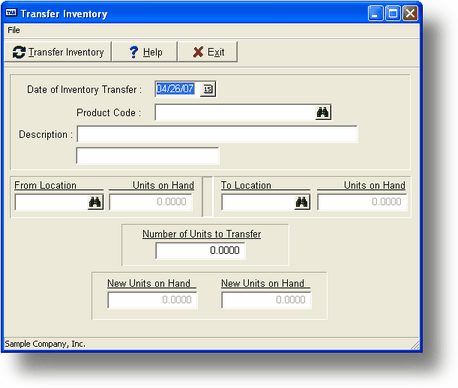Click the resize grip in the status bar corner
The height and width of the screenshot is (388, 458).
[415, 345]
